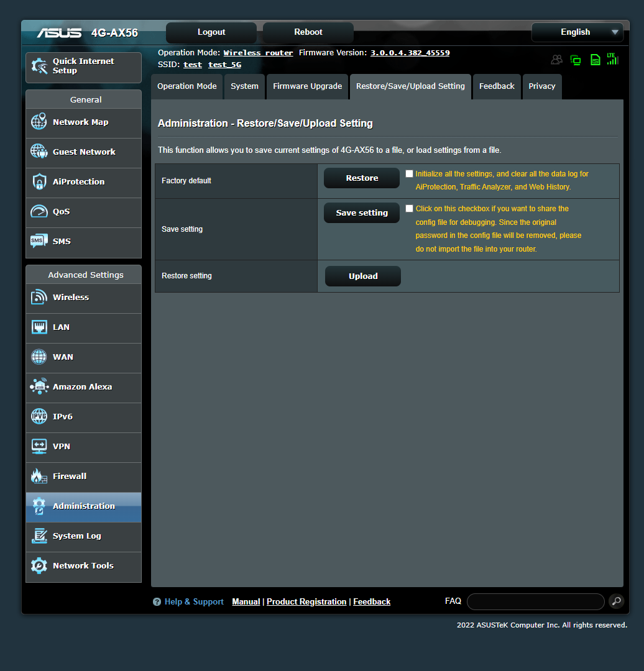Open Quick Internet Setup wizard icon
This screenshot has width=644, height=671.
pos(39,66)
